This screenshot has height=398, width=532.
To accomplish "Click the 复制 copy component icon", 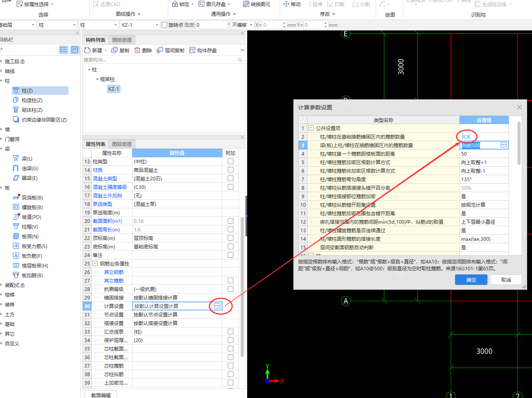I will (115, 50).
